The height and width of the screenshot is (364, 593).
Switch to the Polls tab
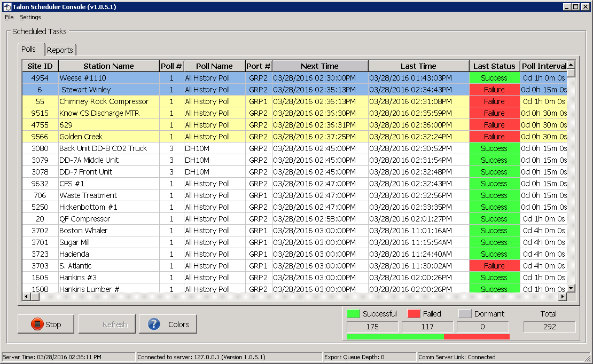tap(29, 49)
